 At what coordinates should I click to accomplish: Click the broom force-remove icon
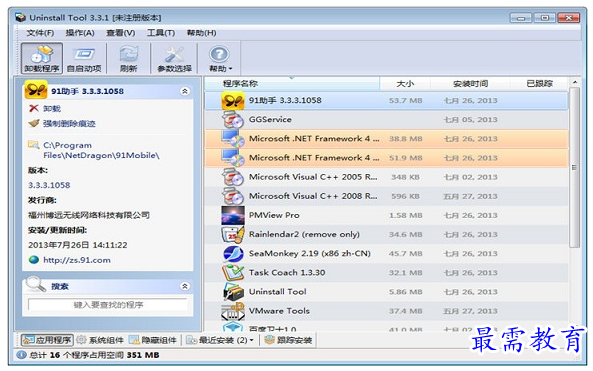click(x=34, y=123)
